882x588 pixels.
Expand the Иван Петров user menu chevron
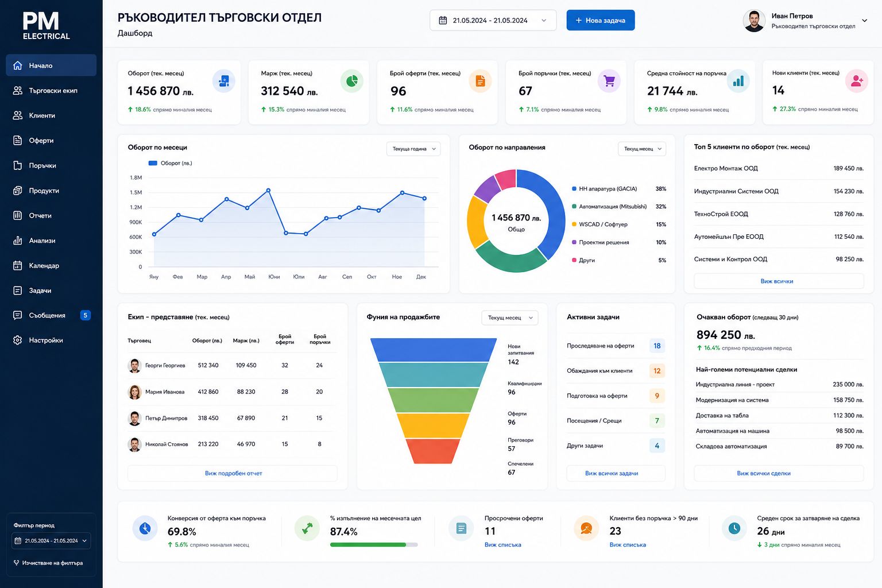[865, 21]
